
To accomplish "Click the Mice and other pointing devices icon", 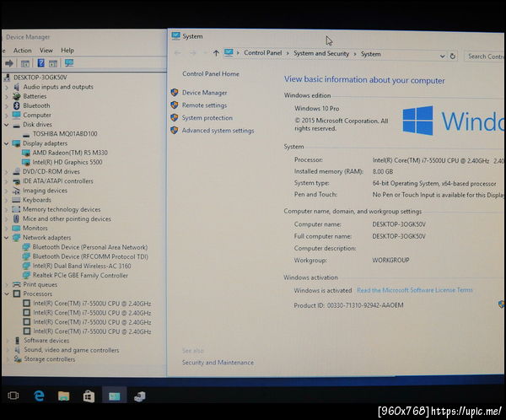I will 16,219.
